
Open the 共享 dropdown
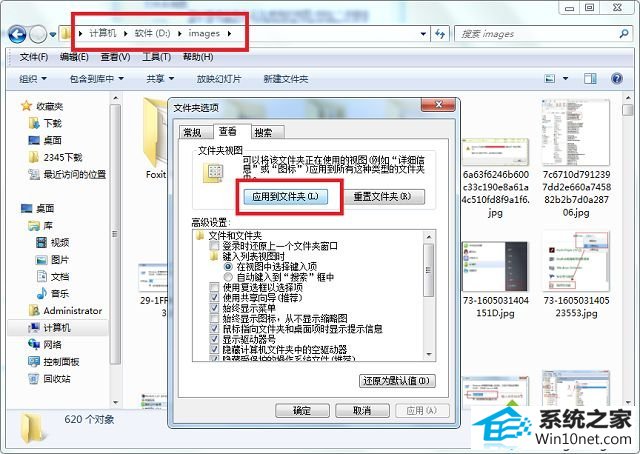[x=160, y=79]
